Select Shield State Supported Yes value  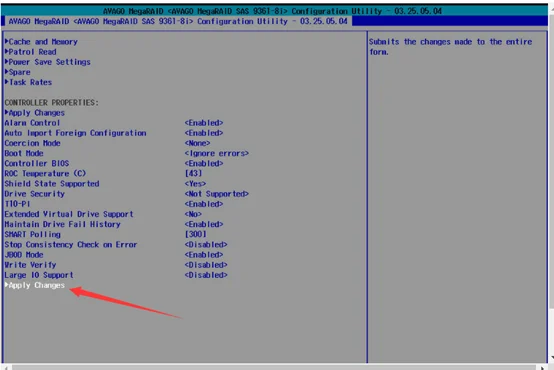[x=195, y=184]
